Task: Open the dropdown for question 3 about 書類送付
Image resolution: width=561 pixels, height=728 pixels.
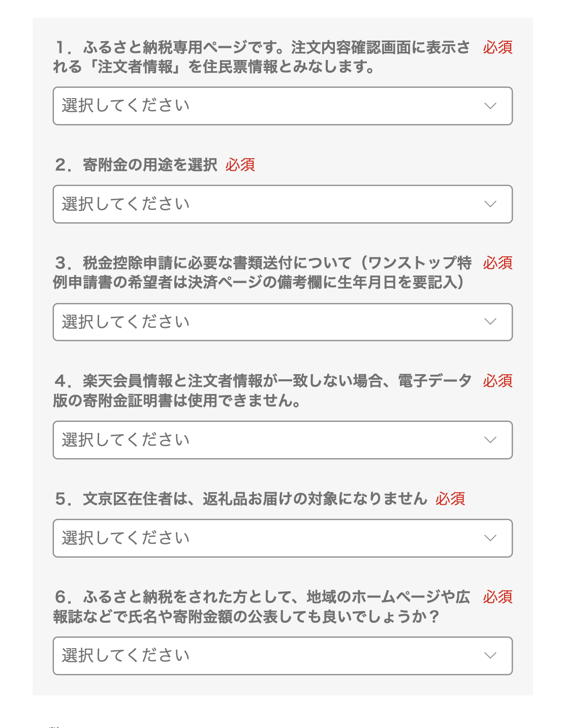Action: pos(282,322)
